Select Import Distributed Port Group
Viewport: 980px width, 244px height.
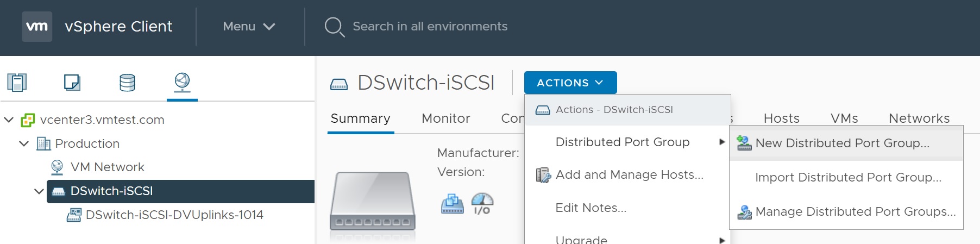[848, 177]
